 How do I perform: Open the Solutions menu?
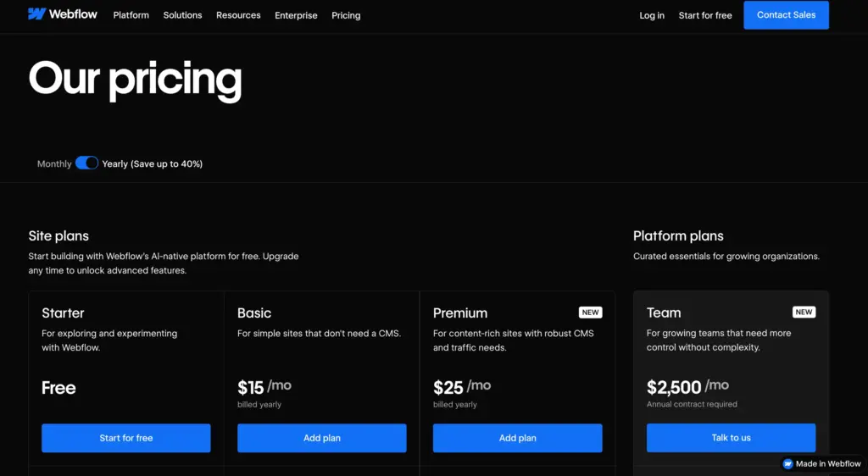183,15
